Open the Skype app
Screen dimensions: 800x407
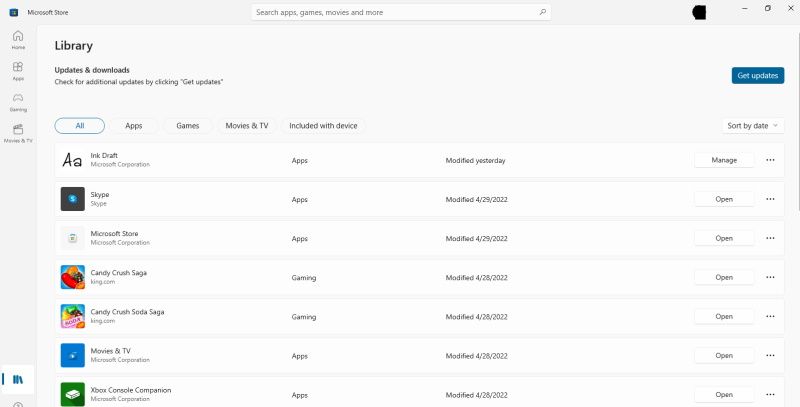tap(724, 199)
